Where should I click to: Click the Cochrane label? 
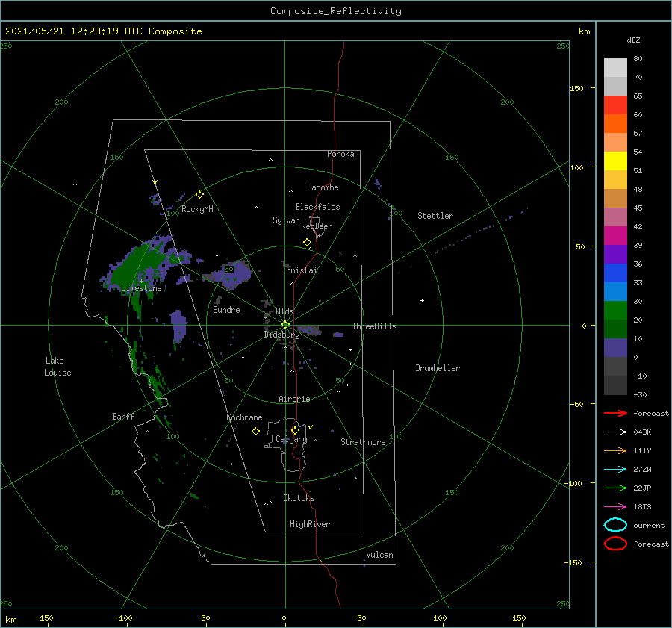point(244,417)
